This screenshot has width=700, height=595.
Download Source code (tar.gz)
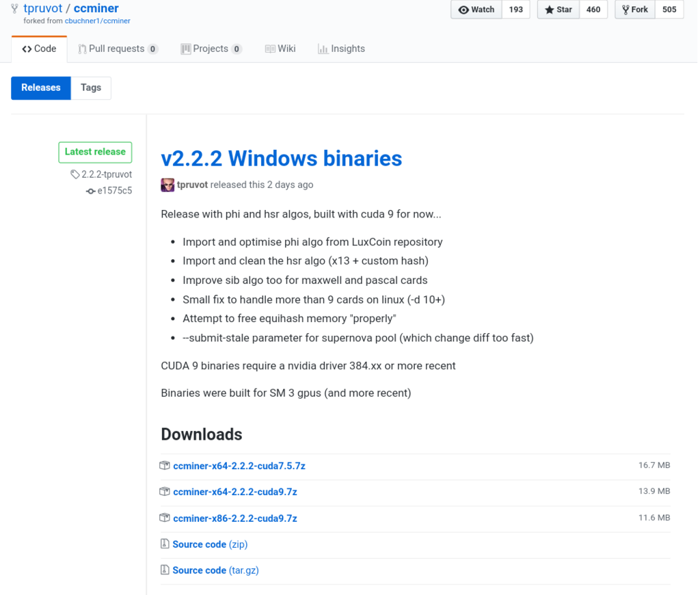[215, 570]
